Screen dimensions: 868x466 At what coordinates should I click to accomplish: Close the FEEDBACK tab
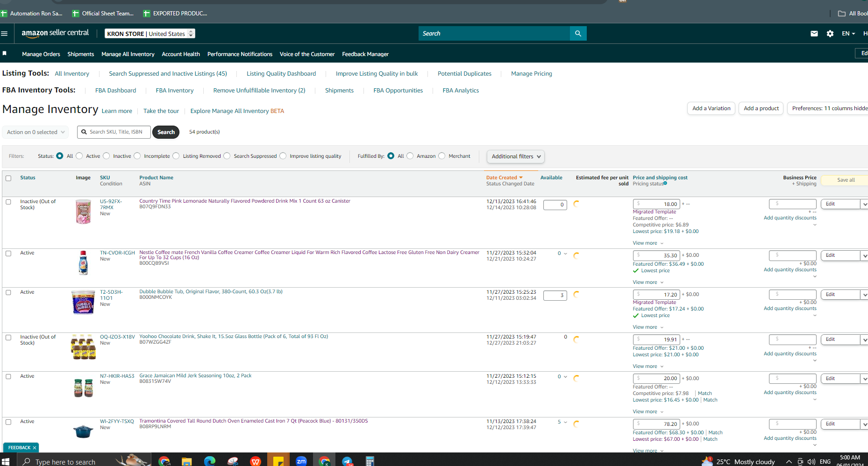(x=35, y=448)
